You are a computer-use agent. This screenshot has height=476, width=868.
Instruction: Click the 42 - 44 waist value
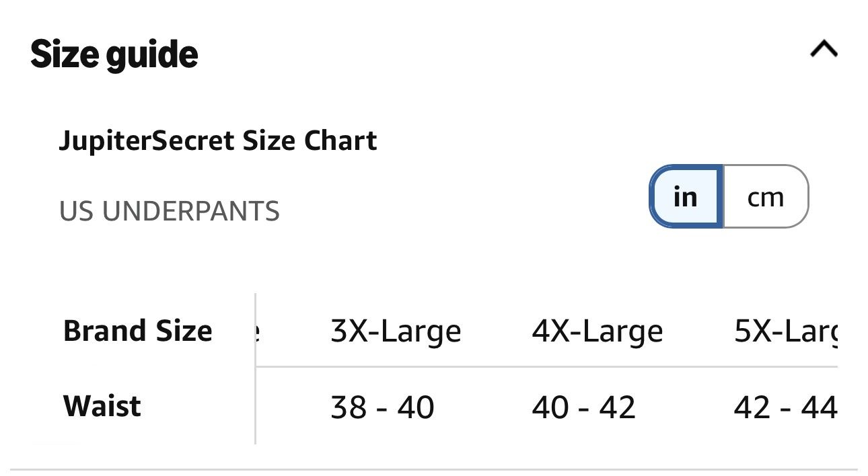(x=786, y=407)
